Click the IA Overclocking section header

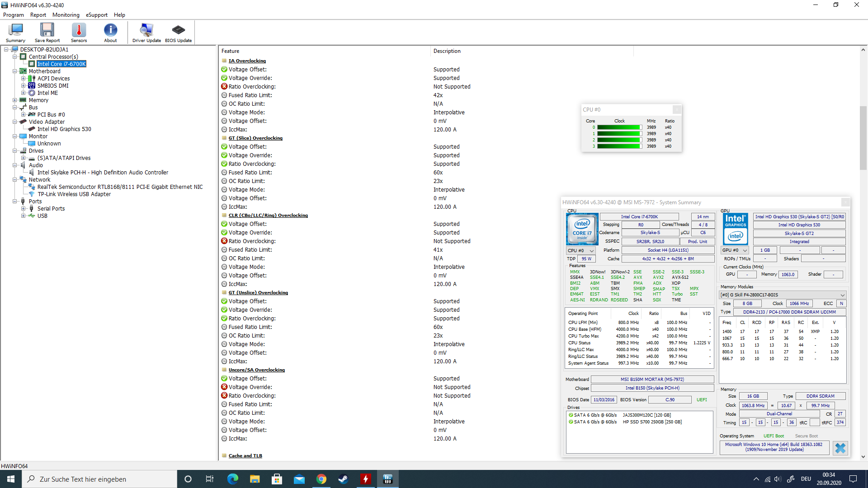click(247, 60)
